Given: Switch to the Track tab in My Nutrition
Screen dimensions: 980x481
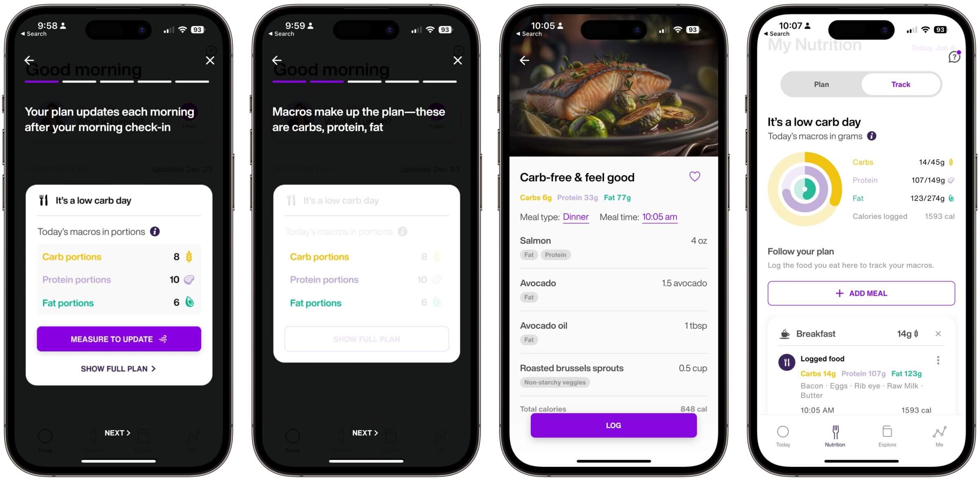Looking at the screenshot, I should coord(900,85).
